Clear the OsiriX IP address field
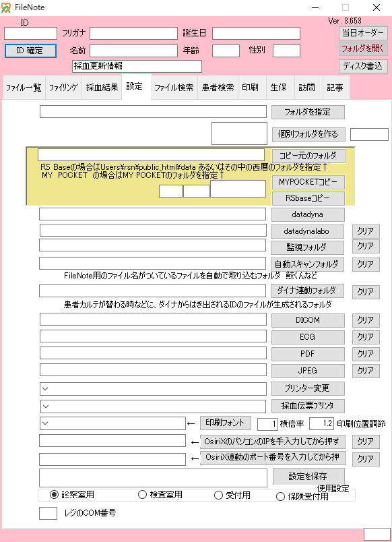Image resolution: width=392 pixels, height=542 pixels. pyautogui.click(x=366, y=442)
